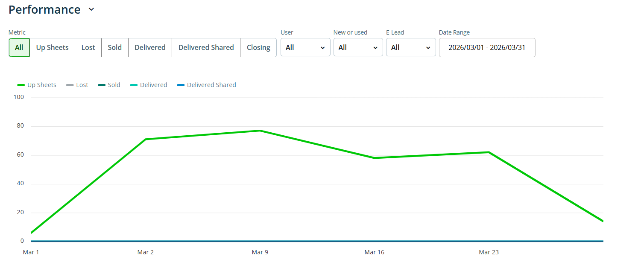Switch metric to Lost

coord(88,47)
